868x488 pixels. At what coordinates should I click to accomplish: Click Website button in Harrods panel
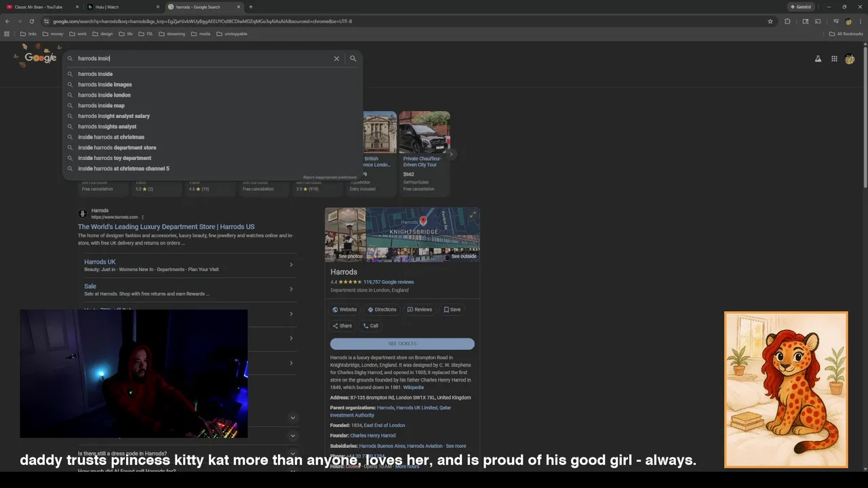coord(344,309)
